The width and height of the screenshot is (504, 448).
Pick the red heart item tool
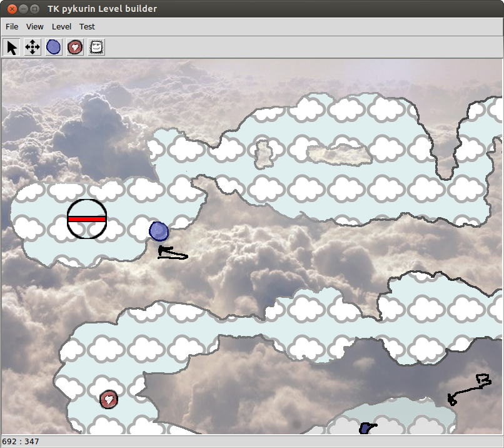[x=75, y=48]
